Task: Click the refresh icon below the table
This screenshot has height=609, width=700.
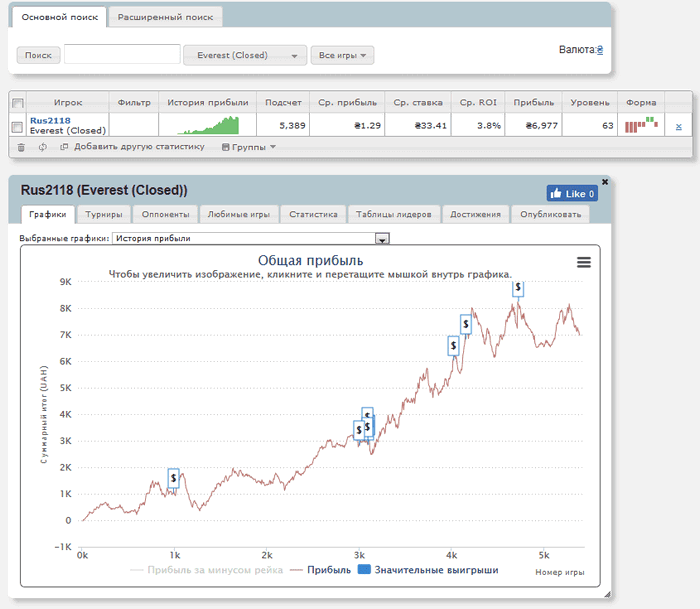Action: pyautogui.click(x=43, y=147)
